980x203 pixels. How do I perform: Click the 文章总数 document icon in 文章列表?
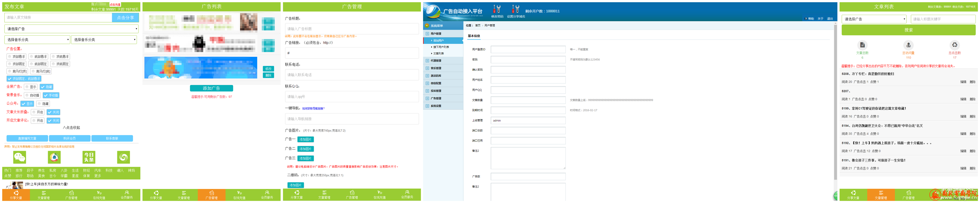coord(862,45)
